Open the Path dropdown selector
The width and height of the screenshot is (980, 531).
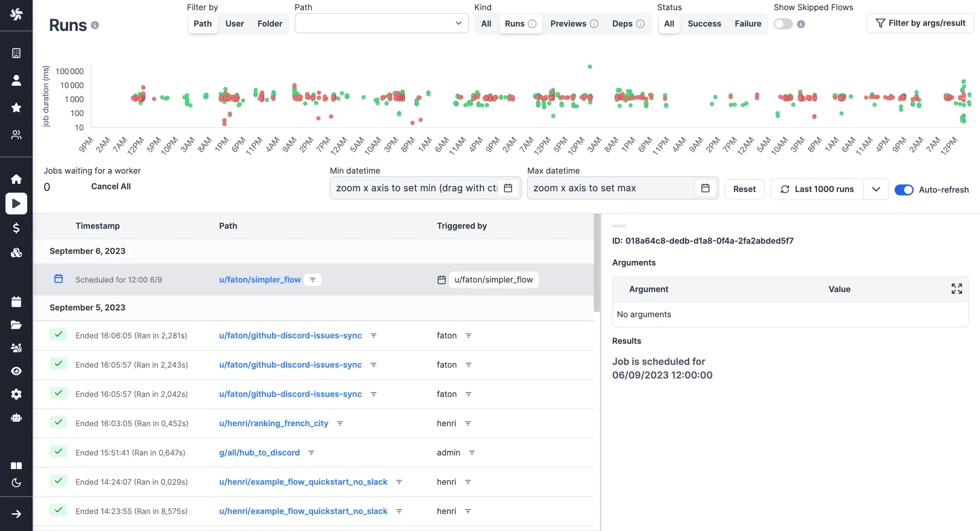tap(381, 24)
